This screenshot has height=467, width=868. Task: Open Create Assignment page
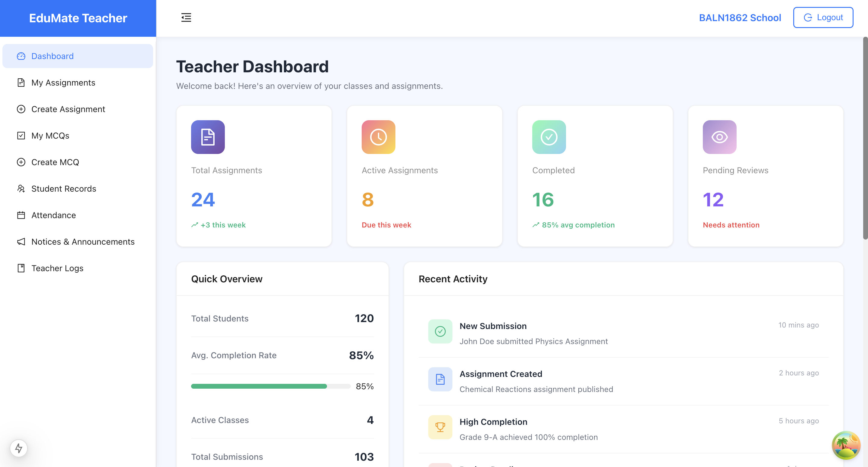click(68, 109)
